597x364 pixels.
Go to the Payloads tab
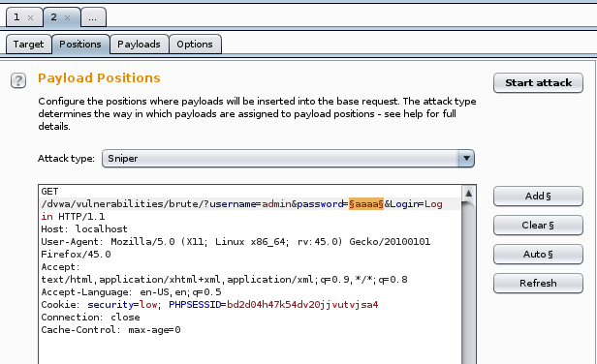(x=139, y=45)
